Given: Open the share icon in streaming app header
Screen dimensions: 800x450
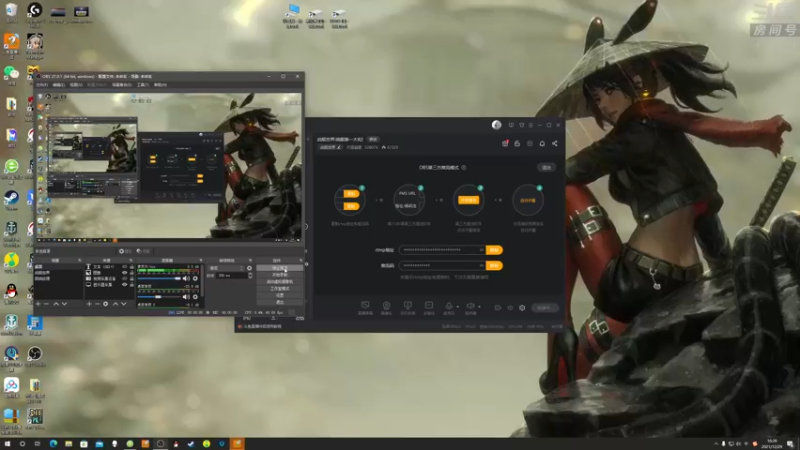Looking at the screenshot, I should [555, 143].
